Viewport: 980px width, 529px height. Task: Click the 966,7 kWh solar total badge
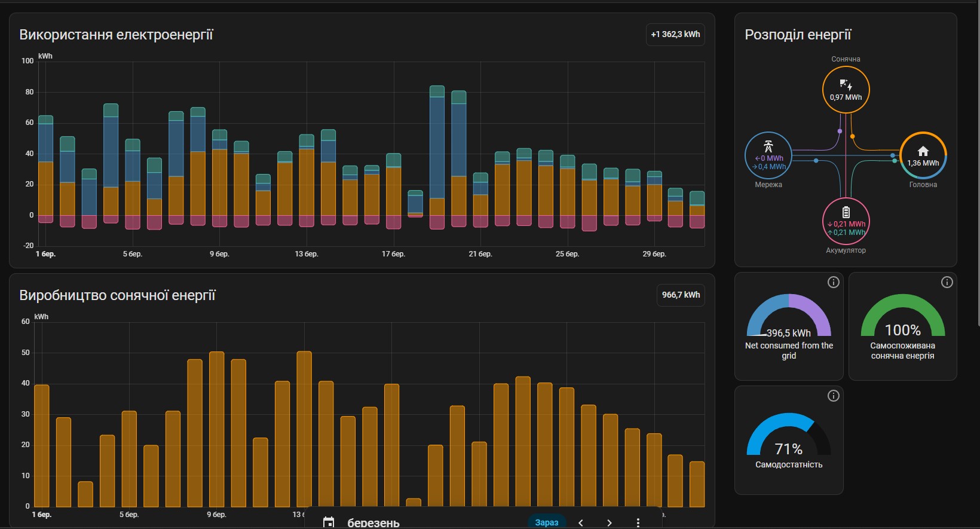pyautogui.click(x=681, y=295)
